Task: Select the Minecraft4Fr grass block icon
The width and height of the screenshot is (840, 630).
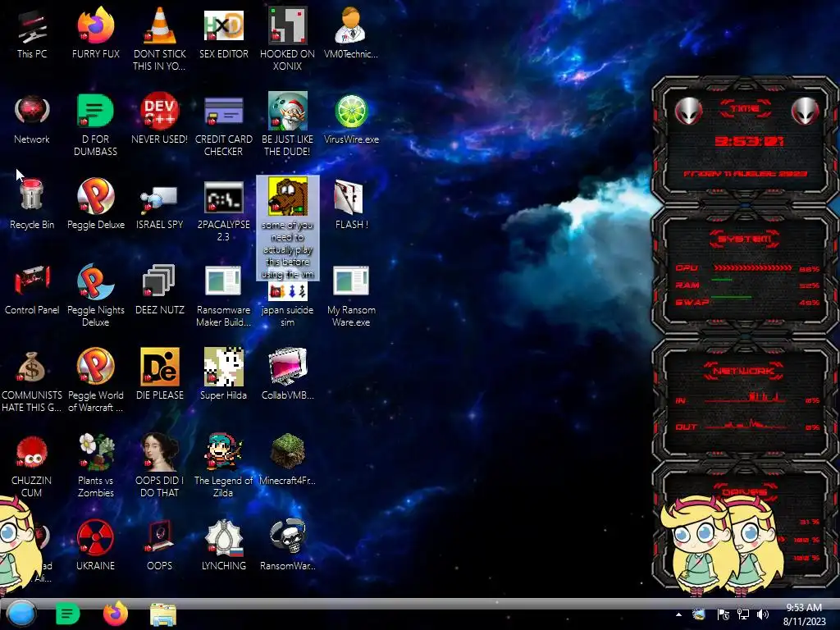Action: point(288,452)
